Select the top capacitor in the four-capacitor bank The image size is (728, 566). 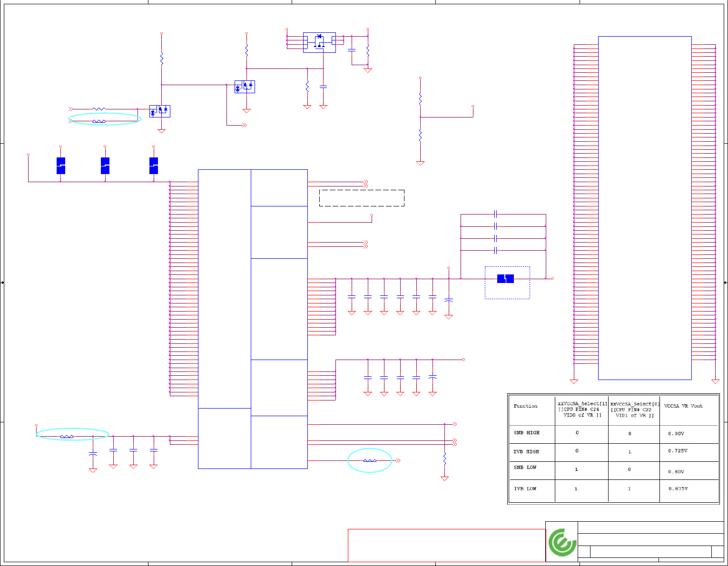point(495,214)
